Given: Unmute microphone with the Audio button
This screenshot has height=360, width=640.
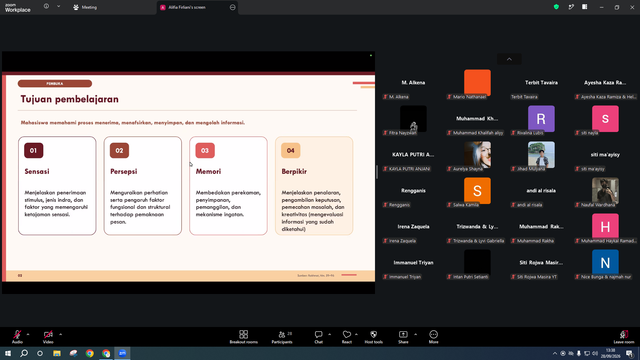Looking at the screenshot, I should tap(17, 337).
